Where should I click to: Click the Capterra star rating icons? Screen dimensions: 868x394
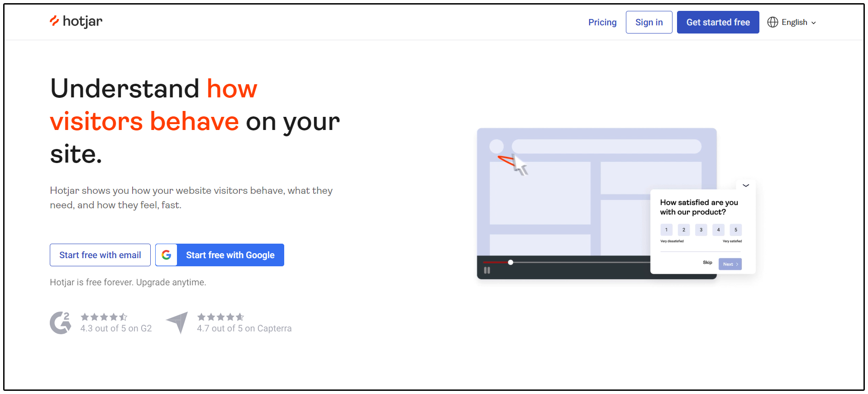pos(220,317)
